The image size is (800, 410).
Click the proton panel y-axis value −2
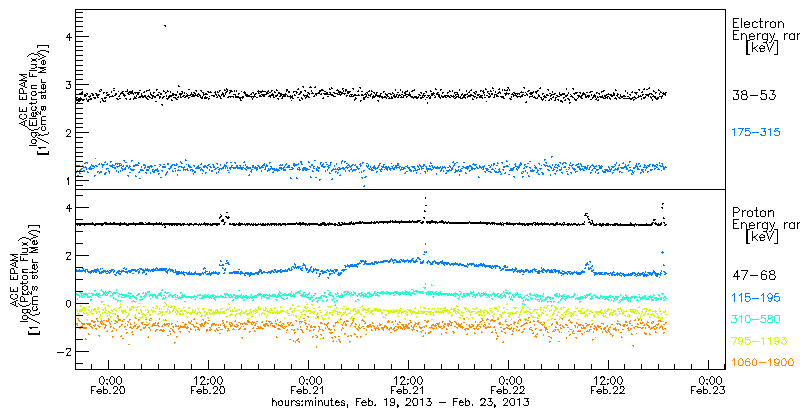coord(63,352)
